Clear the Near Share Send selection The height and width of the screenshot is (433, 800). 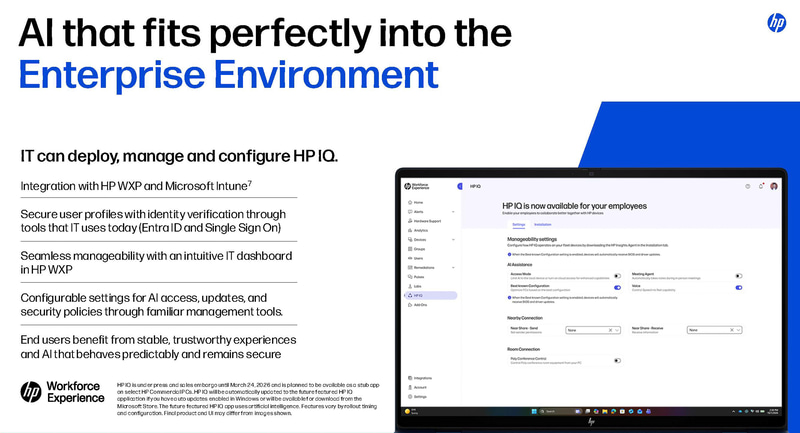click(x=610, y=330)
